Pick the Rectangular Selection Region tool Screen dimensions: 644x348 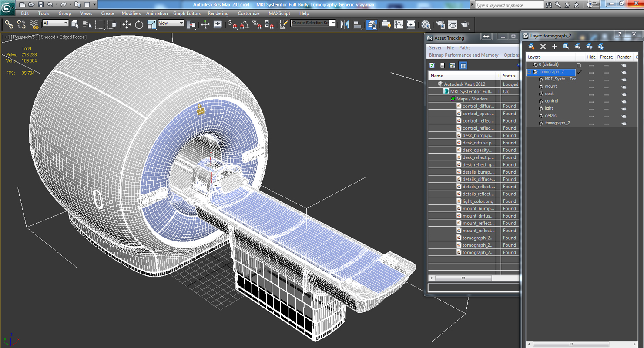coord(100,24)
